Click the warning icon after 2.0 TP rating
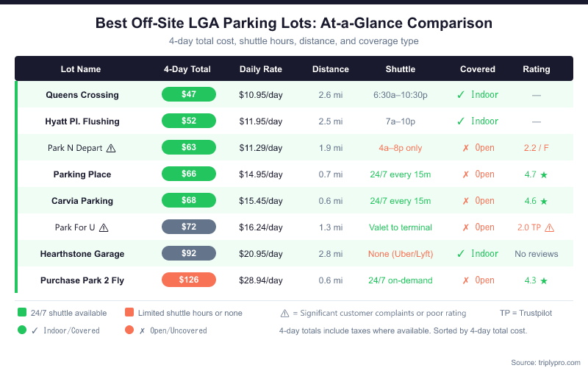This screenshot has width=588, height=368. pyautogui.click(x=550, y=227)
